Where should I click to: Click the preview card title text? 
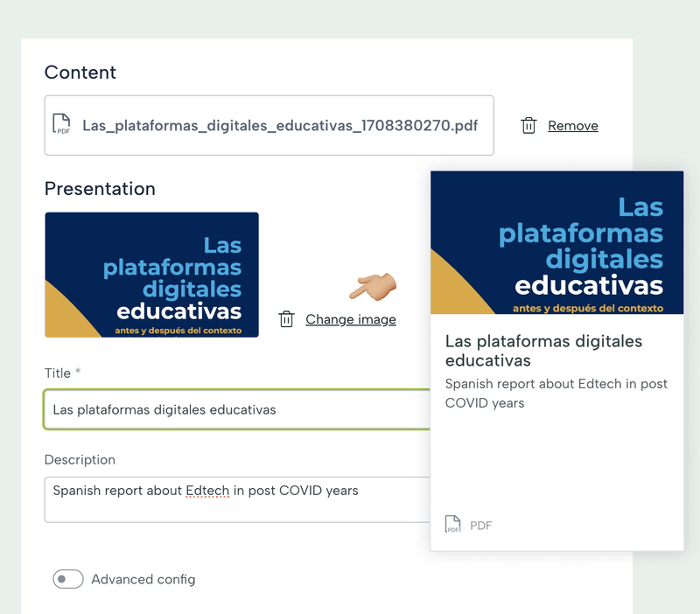[543, 350]
